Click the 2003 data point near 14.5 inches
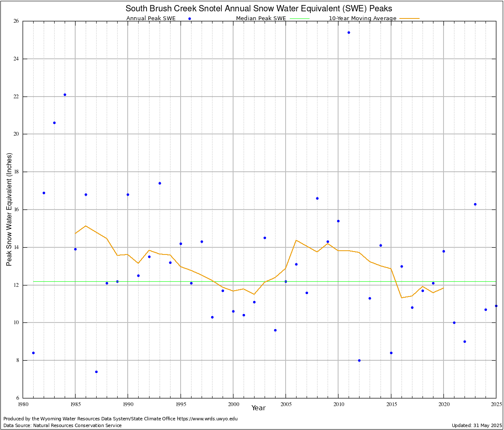 [x=265, y=238]
